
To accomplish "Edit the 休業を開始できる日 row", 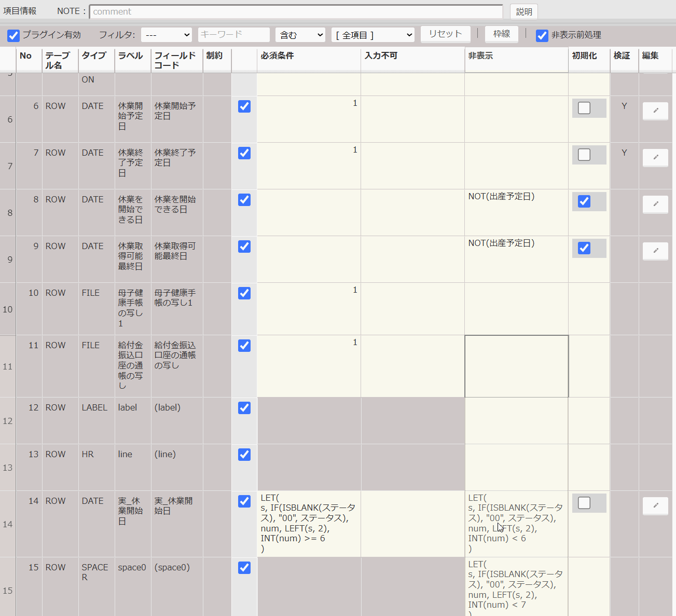I will click(655, 204).
